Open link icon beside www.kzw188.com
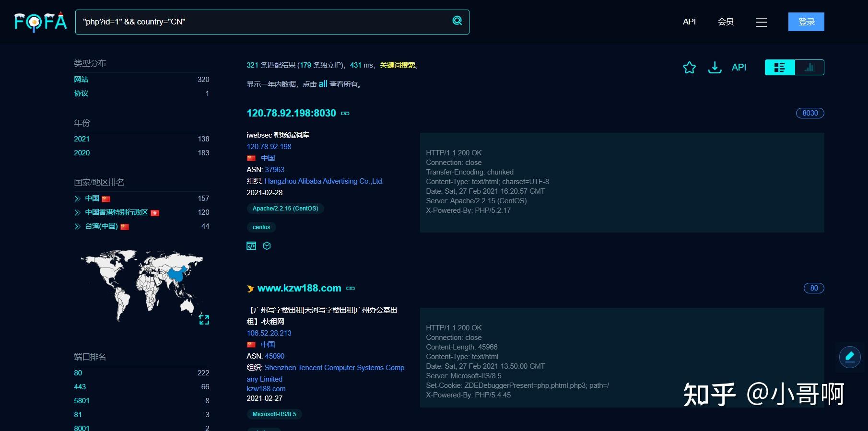Image resolution: width=868 pixels, height=431 pixels. click(351, 289)
